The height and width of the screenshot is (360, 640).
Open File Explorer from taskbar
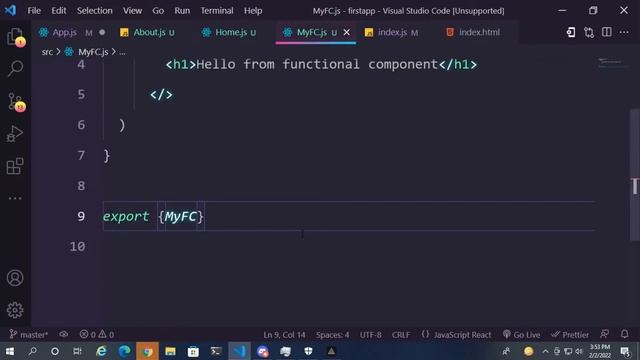tap(170, 351)
